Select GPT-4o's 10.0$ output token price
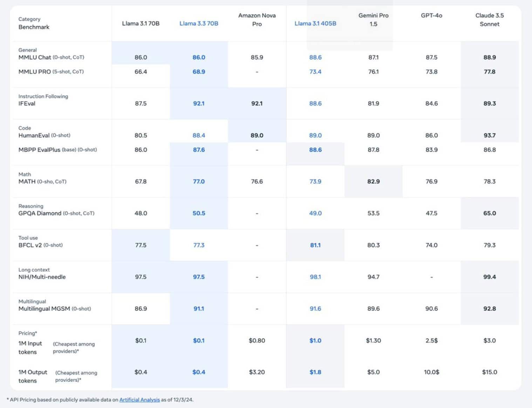This screenshot has width=532, height=408. tap(431, 372)
